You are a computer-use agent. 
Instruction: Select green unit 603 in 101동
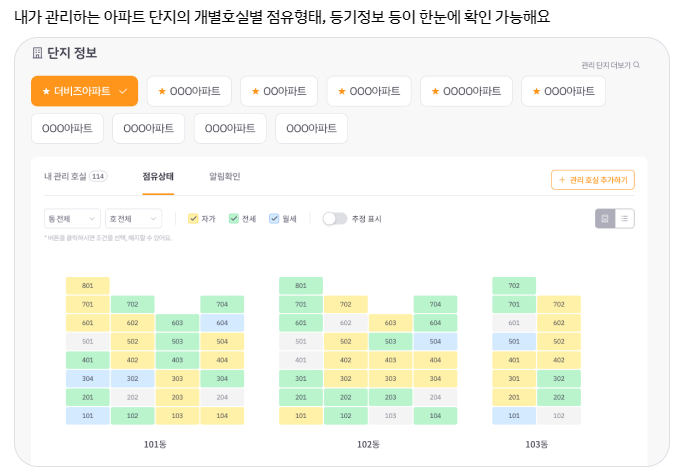click(x=177, y=323)
